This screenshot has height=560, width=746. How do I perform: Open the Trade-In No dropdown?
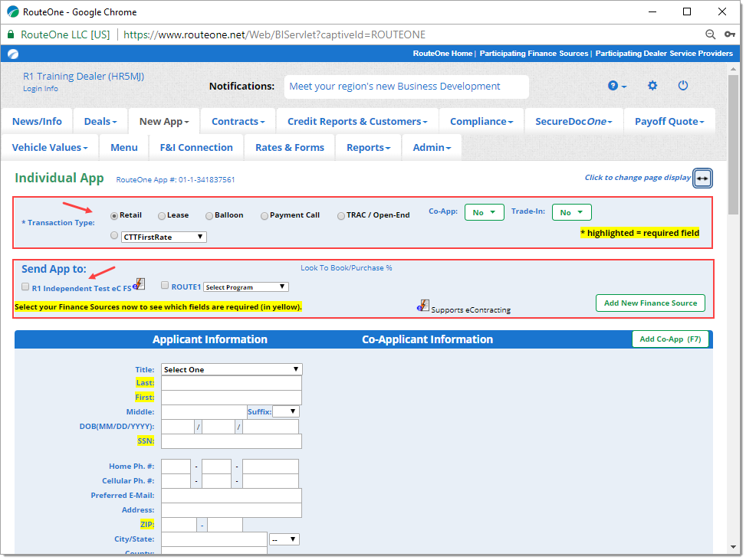(571, 212)
